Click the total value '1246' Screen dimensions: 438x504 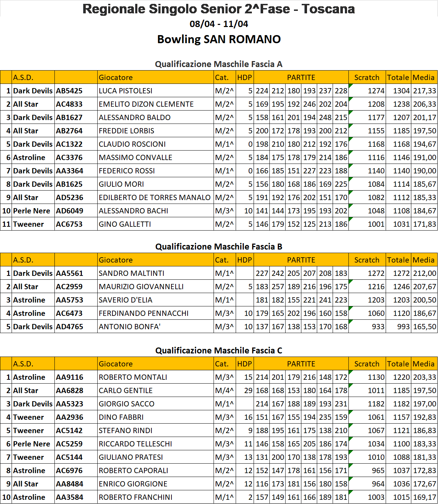coord(401,287)
